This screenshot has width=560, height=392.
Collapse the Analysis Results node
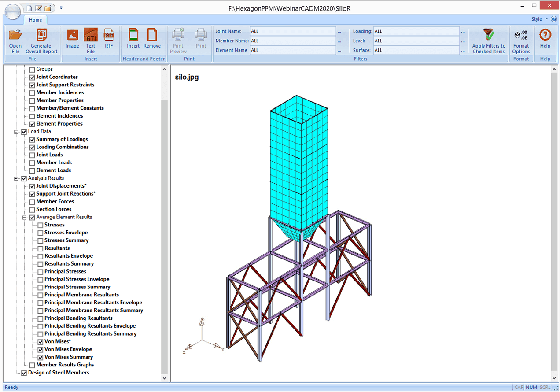coord(17,178)
